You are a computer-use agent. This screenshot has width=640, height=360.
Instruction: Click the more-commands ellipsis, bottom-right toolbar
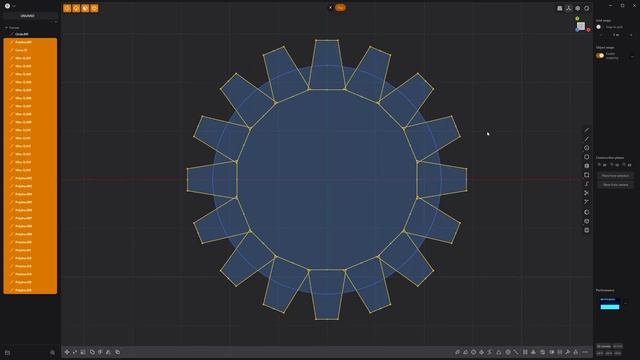pos(585,352)
